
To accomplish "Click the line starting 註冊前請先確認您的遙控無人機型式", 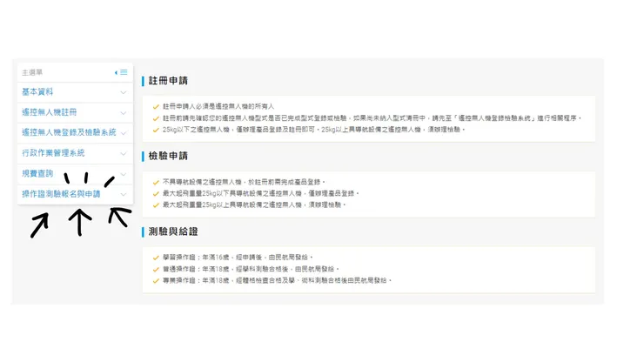I will point(372,118).
